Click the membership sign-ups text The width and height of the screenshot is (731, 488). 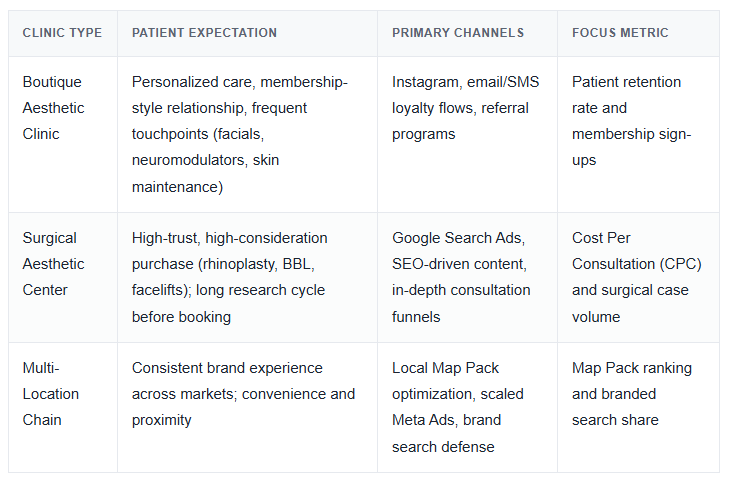(631, 147)
